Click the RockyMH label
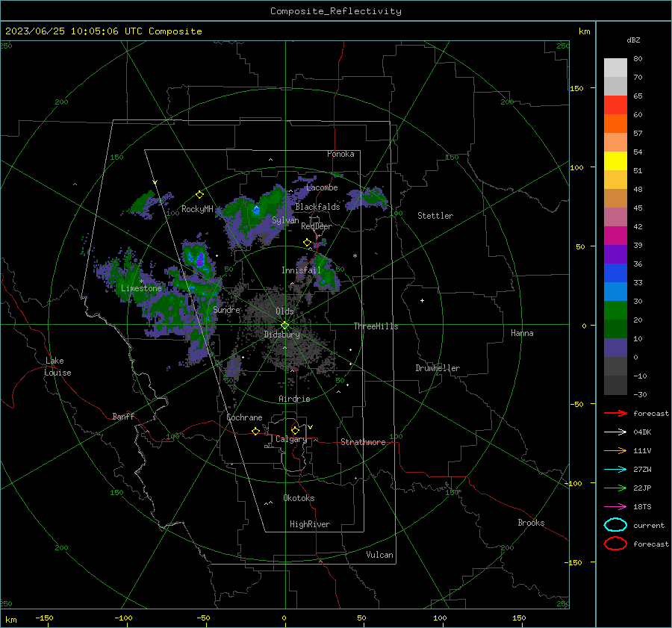Screen dimensions: 672x628 [x=197, y=209]
